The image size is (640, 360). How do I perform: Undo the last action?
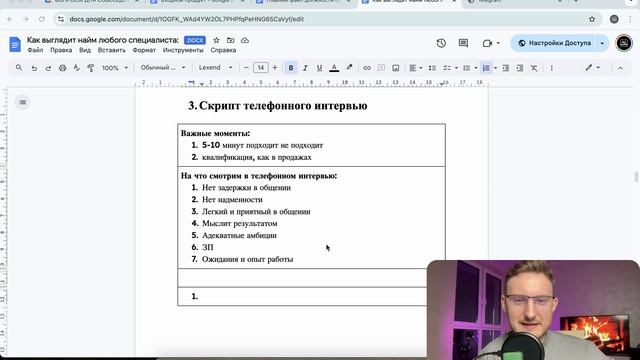click(34, 68)
